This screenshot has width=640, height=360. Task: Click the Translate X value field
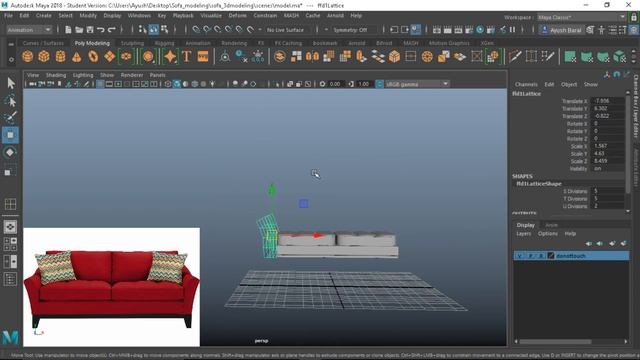click(x=607, y=101)
